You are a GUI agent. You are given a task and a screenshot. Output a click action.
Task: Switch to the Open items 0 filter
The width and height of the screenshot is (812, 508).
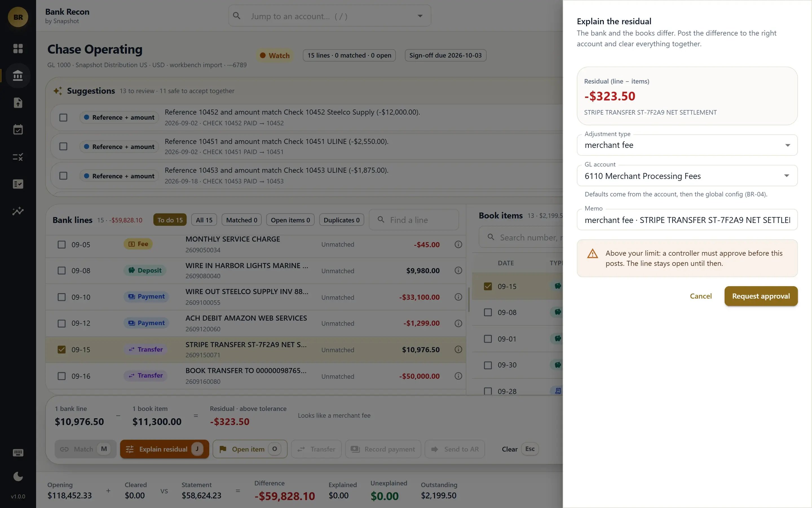[290, 220]
